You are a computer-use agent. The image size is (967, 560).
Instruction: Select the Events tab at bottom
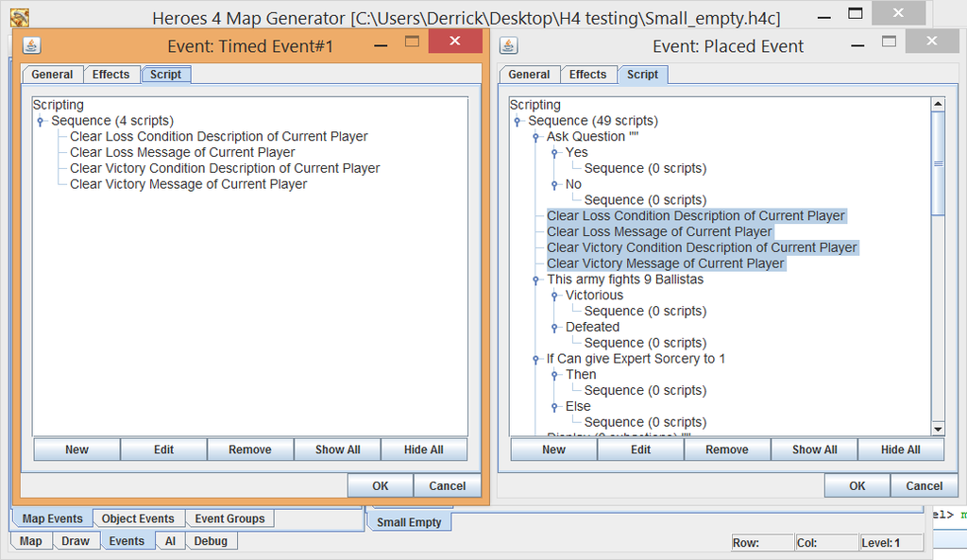point(127,541)
